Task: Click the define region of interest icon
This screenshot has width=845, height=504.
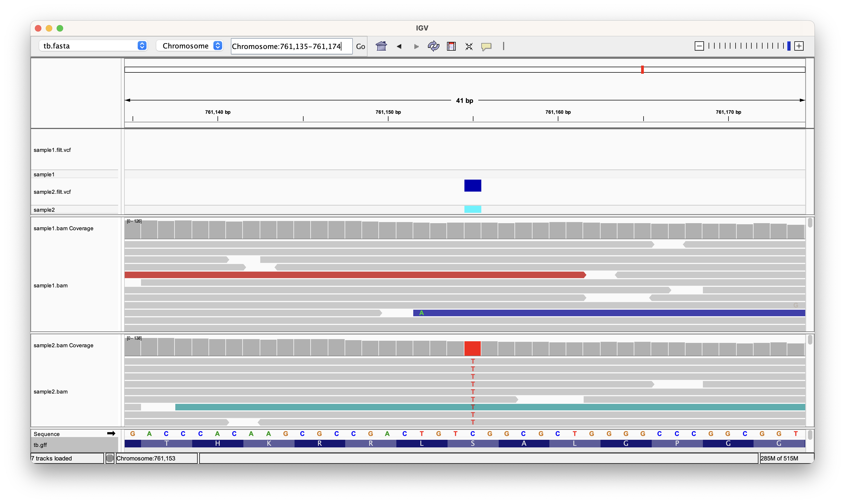Action: (451, 46)
